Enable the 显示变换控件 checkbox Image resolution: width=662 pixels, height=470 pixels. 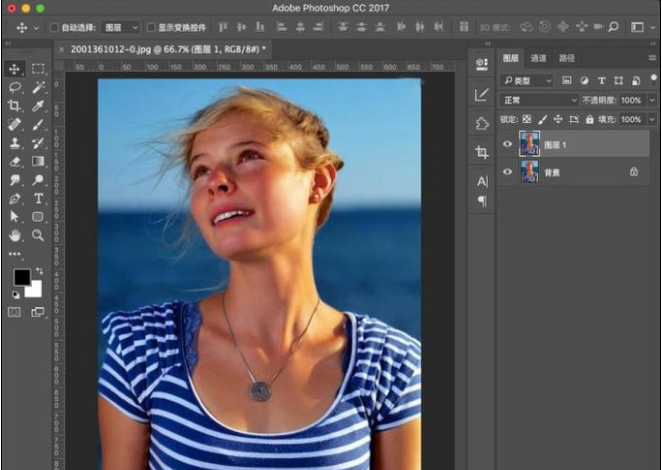click(x=151, y=28)
